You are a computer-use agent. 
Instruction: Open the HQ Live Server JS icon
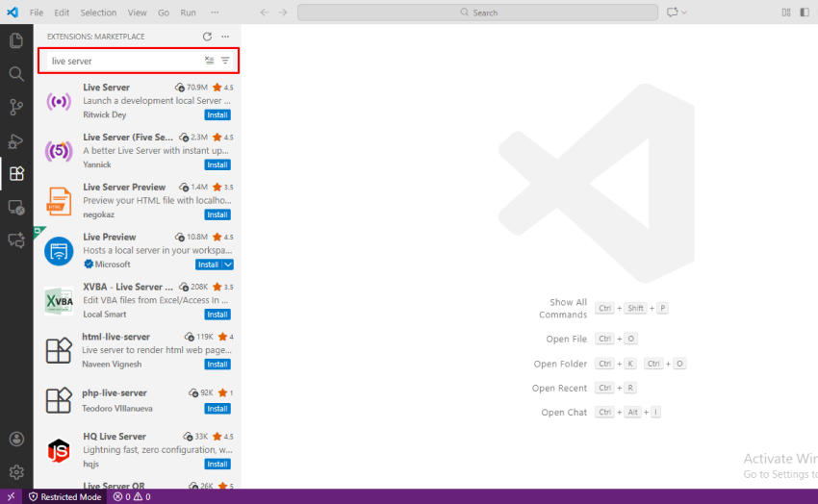[x=59, y=450]
